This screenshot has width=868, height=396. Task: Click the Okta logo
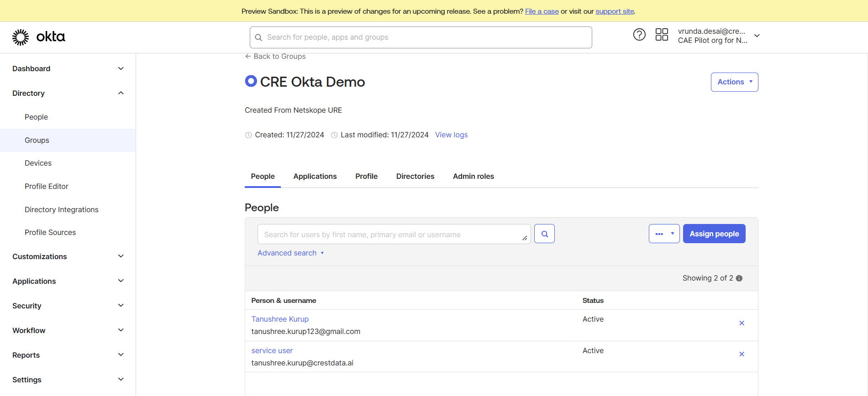(x=39, y=37)
